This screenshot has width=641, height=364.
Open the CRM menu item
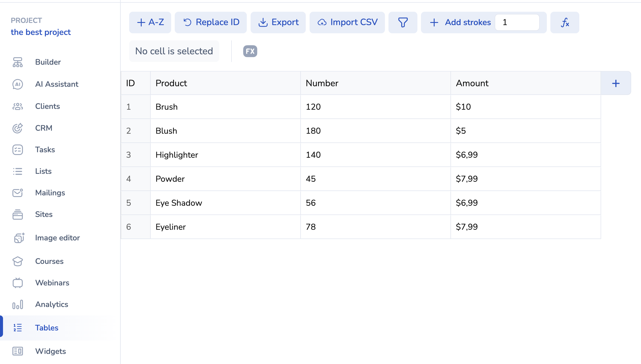(x=44, y=128)
